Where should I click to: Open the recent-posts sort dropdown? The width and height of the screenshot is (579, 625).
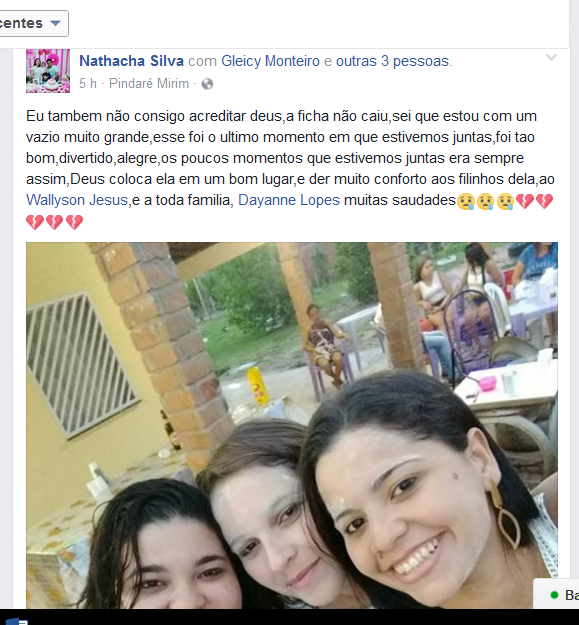pos(32,24)
